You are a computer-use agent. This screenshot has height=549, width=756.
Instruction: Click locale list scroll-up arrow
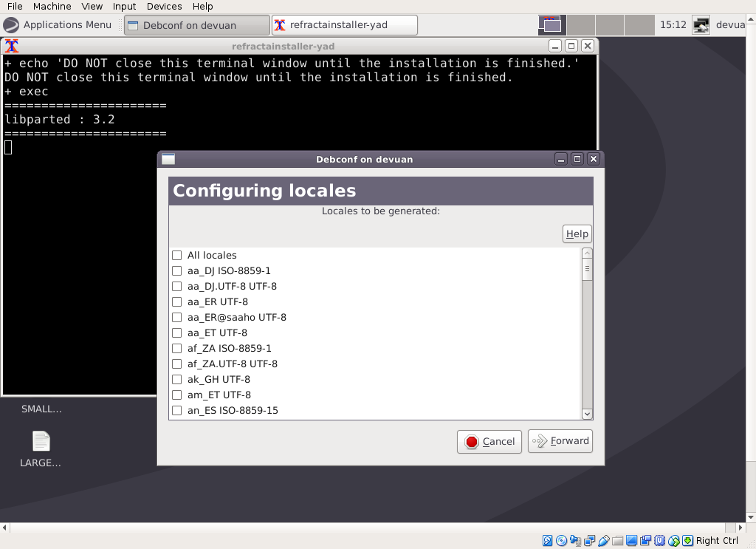coord(587,253)
